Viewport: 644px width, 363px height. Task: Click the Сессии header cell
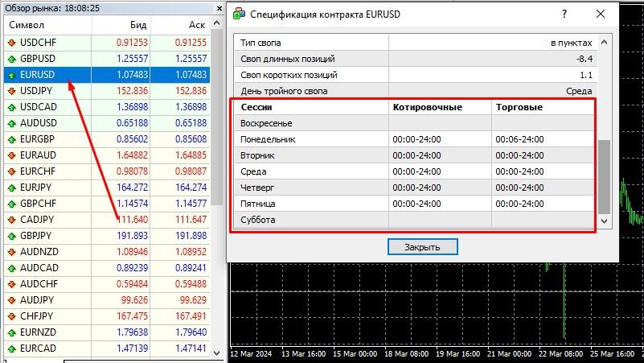coord(312,107)
